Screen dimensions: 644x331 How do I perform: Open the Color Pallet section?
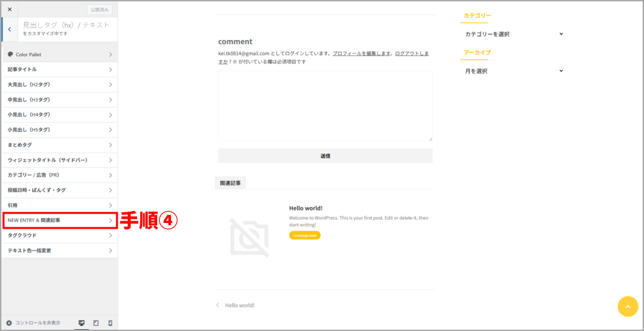pyautogui.click(x=60, y=55)
